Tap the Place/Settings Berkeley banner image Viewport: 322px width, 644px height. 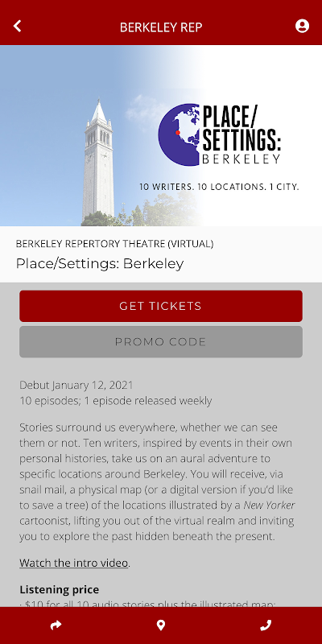pyautogui.click(x=161, y=135)
